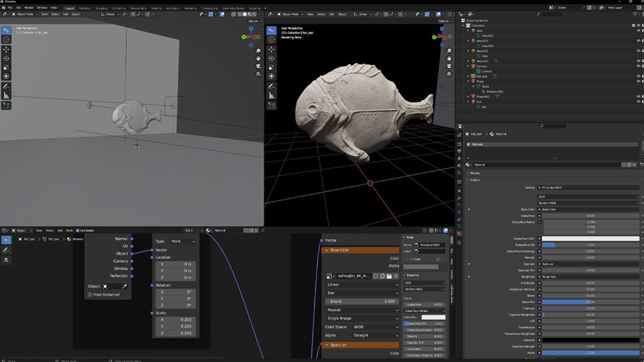This screenshot has height=362, width=644.
Task: Select the Rotate tool in left viewport
Action: [7, 58]
